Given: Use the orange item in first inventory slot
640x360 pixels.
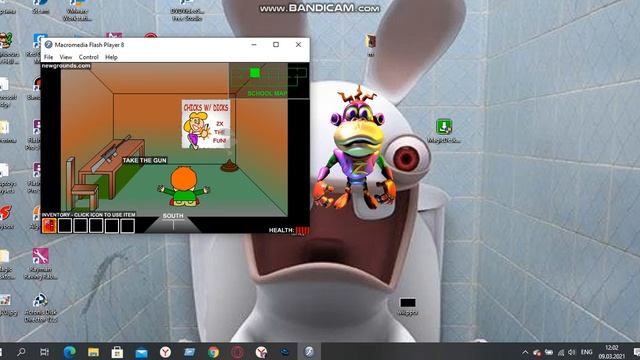Looking at the screenshot, I should 49,225.
